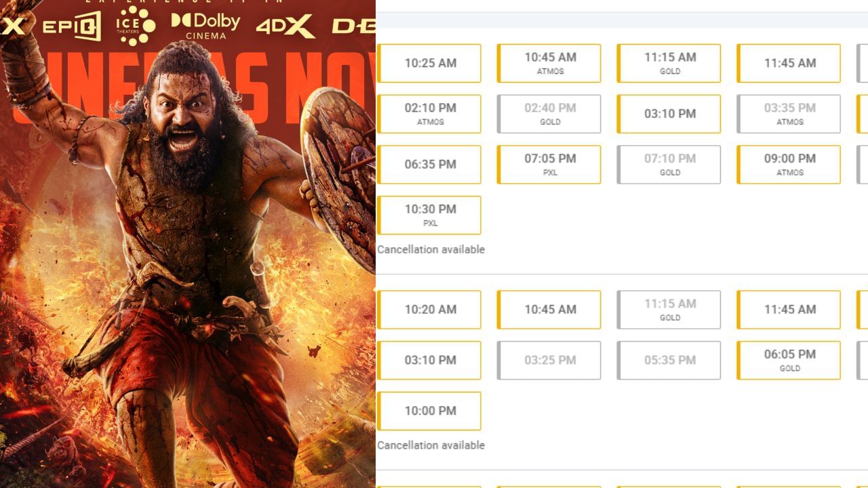Click the Dolby Cinema logo on poster

coord(205,25)
